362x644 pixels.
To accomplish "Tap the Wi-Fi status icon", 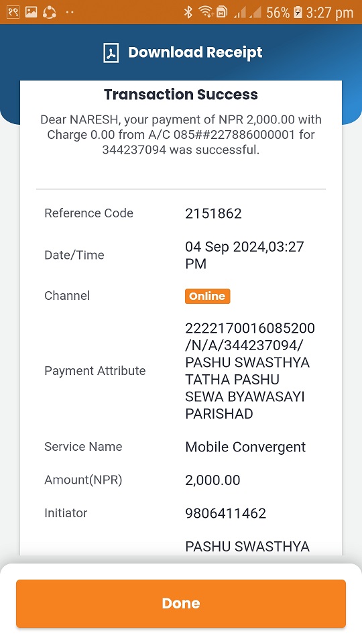I will pos(205,12).
